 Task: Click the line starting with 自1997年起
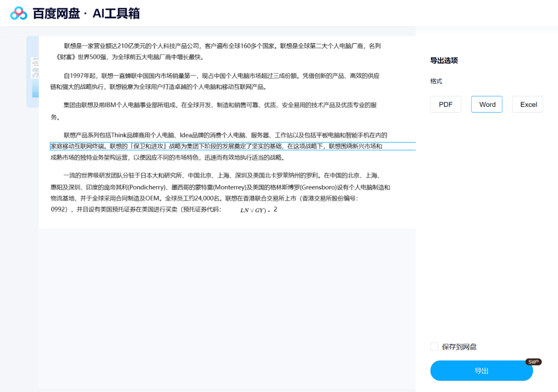tap(221, 76)
